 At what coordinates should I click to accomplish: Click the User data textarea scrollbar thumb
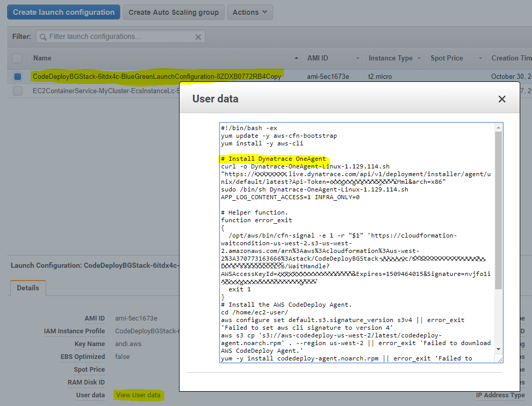pos(498,210)
